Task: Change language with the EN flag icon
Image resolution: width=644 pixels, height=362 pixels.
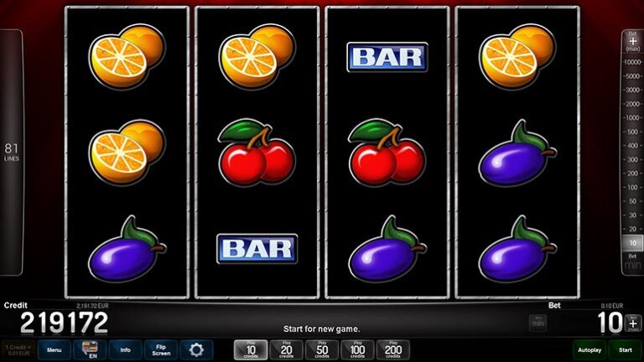Action: [90, 349]
